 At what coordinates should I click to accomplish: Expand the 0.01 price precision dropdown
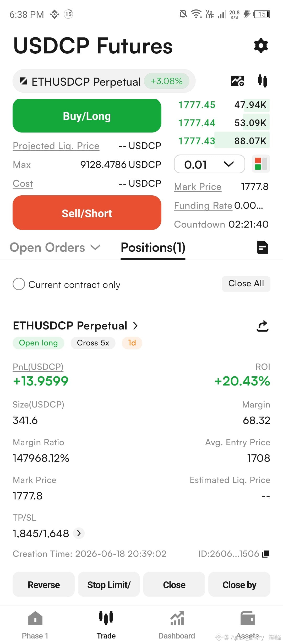pos(210,164)
